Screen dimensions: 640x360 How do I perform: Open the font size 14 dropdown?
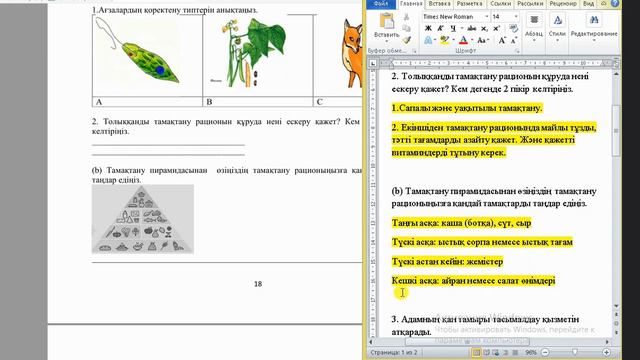(x=516, y=16)
